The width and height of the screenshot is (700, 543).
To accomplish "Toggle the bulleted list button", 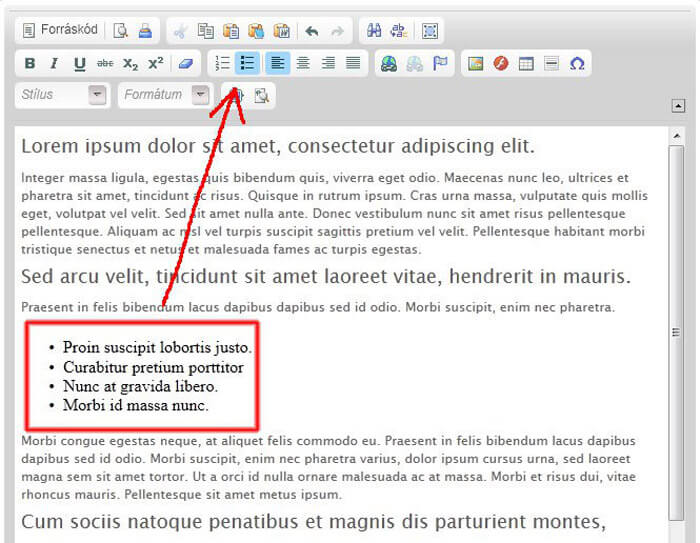I will click(x=247, y=63).
